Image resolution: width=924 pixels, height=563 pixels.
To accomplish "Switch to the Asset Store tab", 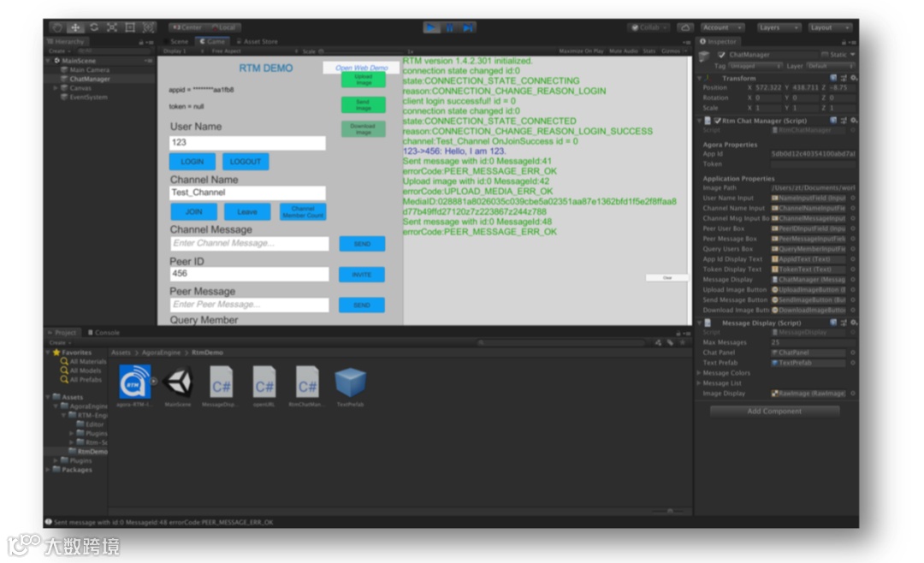I will pos(257,41).
